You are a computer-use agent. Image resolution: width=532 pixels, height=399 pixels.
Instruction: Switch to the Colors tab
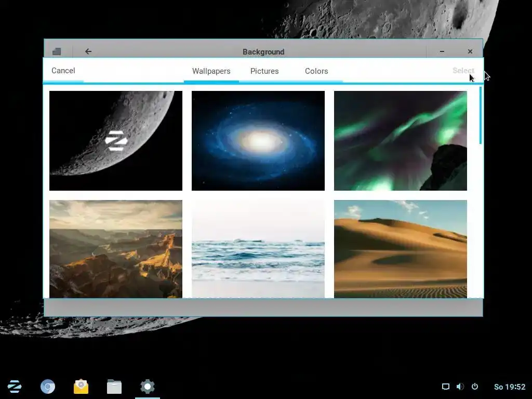[316, 71]
